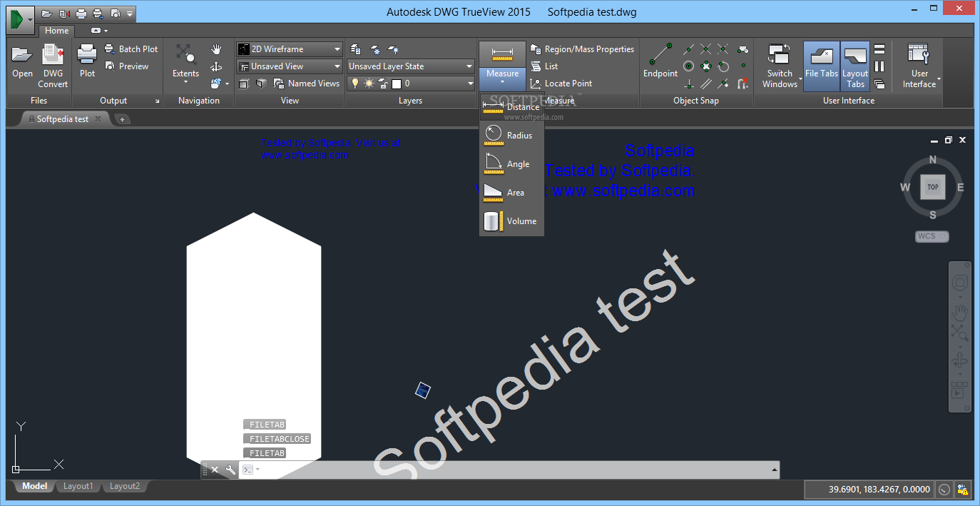This screenshot has height=506, width=980.
Task: Toggle Center object snap circle icon
Action: [x=688, y=66]
